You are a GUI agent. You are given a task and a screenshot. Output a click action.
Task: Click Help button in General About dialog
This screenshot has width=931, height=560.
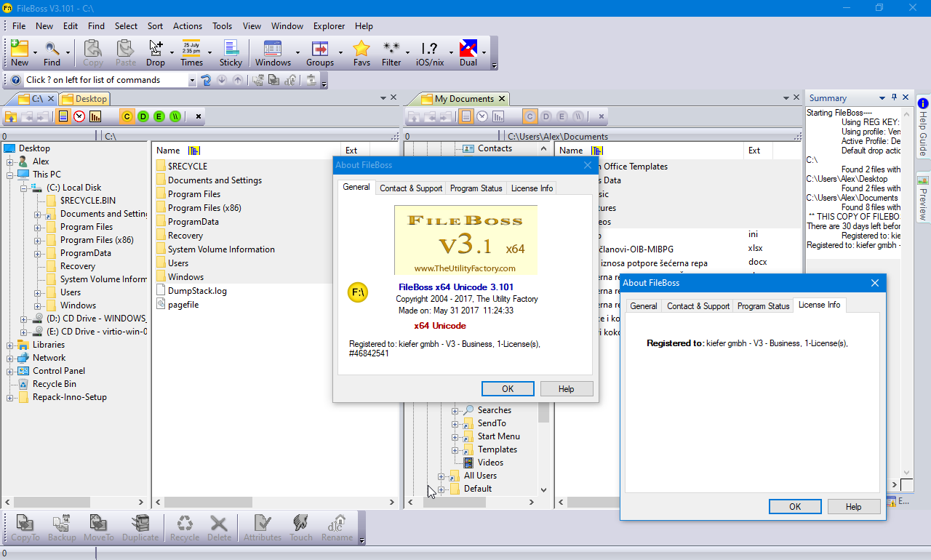pos(566,389)
